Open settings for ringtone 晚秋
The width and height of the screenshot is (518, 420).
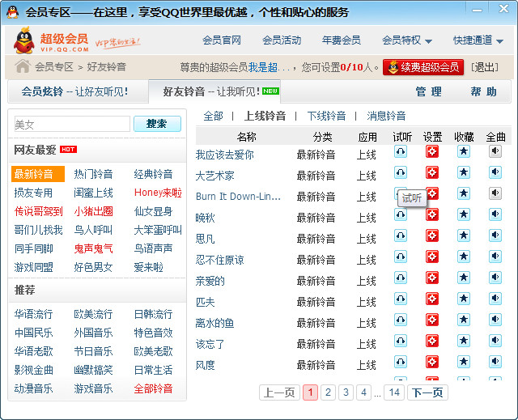[x=432, y=215]
